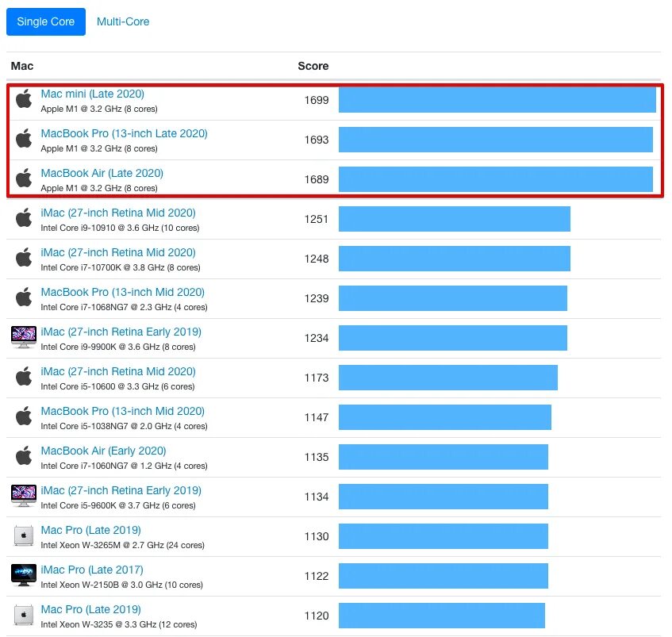Open MacBook Pro (13-inch Late 2020) link
672x637 pixels.
(125, 133)
